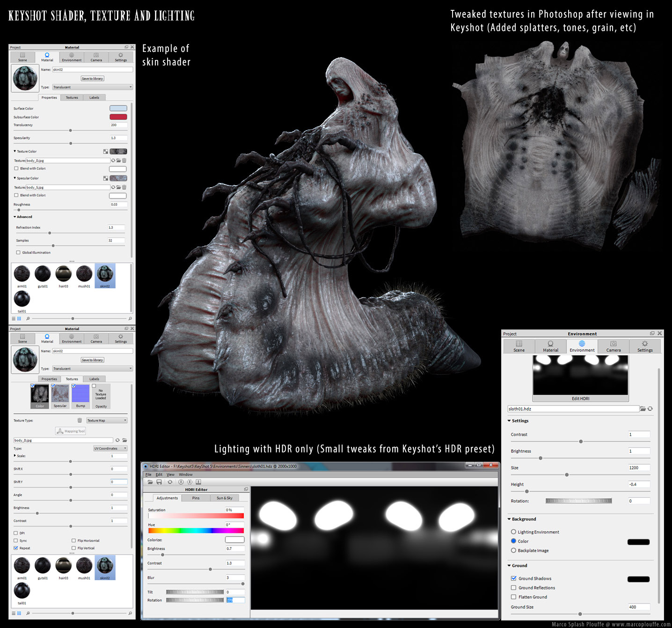
Task: Click the Saturation gradient slider
Action: tap(196, 516)
